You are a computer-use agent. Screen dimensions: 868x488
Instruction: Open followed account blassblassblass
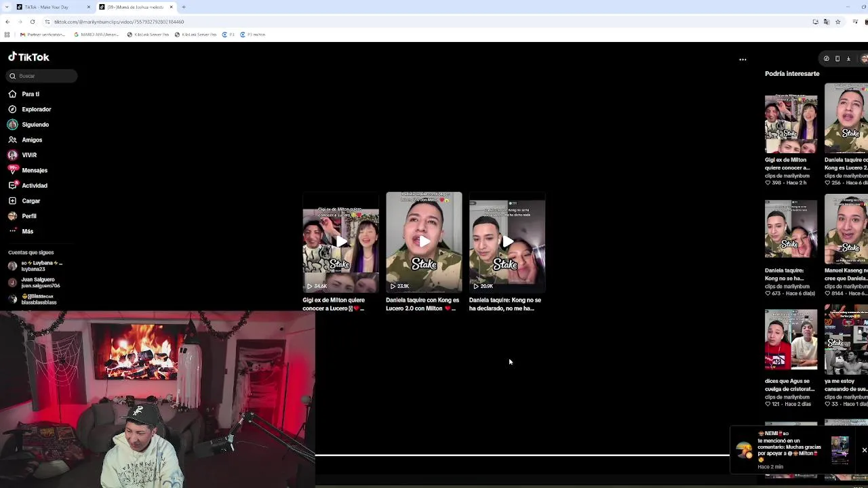click(33, 299)
